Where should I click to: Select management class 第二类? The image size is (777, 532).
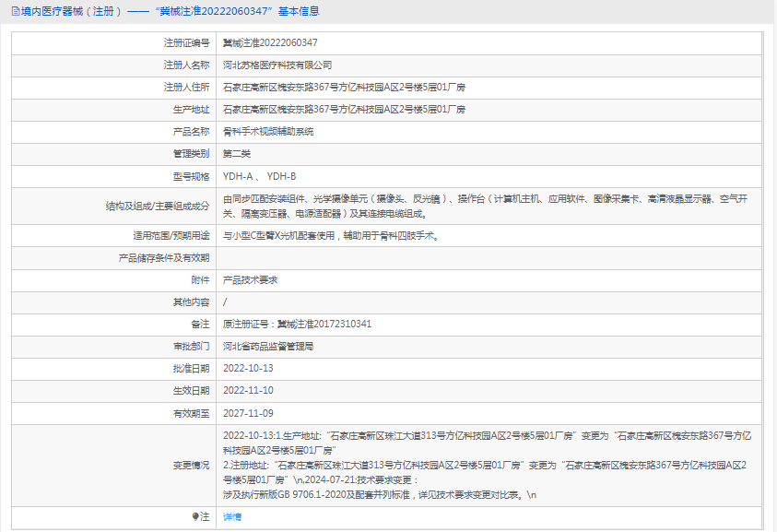236,154
